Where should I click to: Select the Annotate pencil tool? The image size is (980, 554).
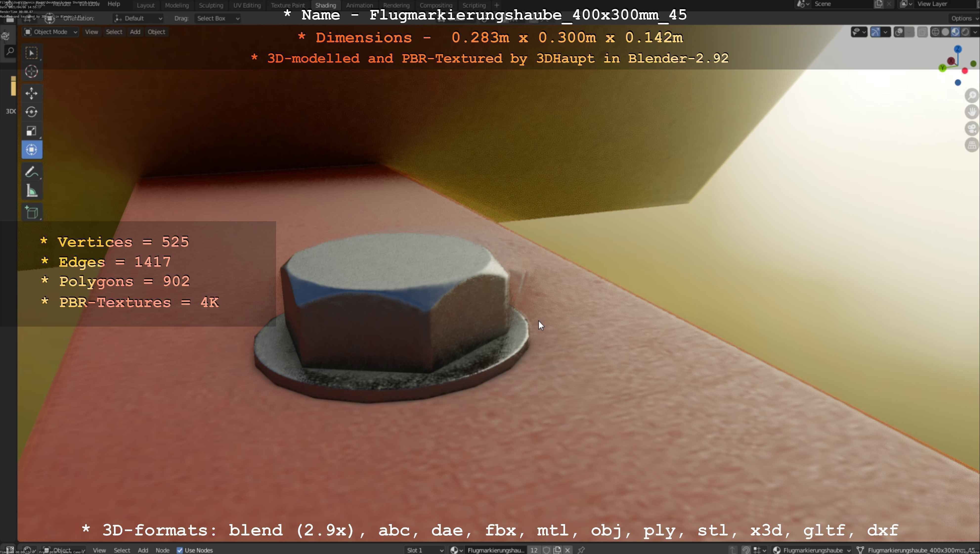31,172
